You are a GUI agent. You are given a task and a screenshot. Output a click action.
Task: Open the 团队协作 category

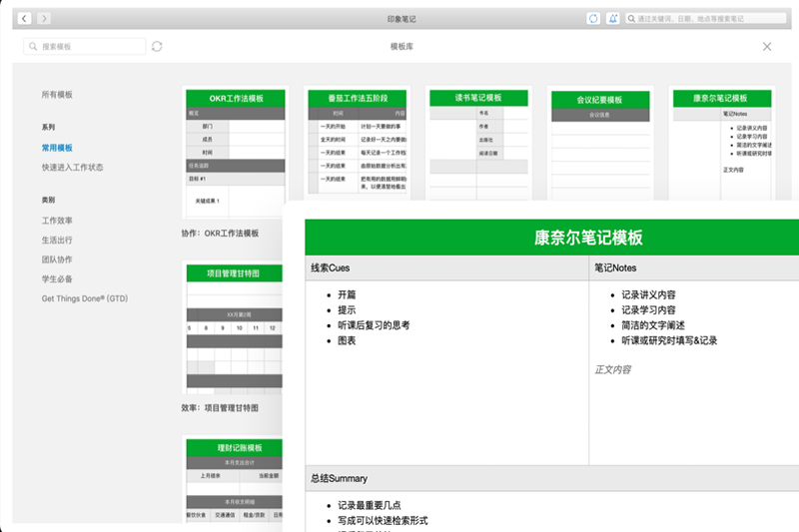point(57,260)
